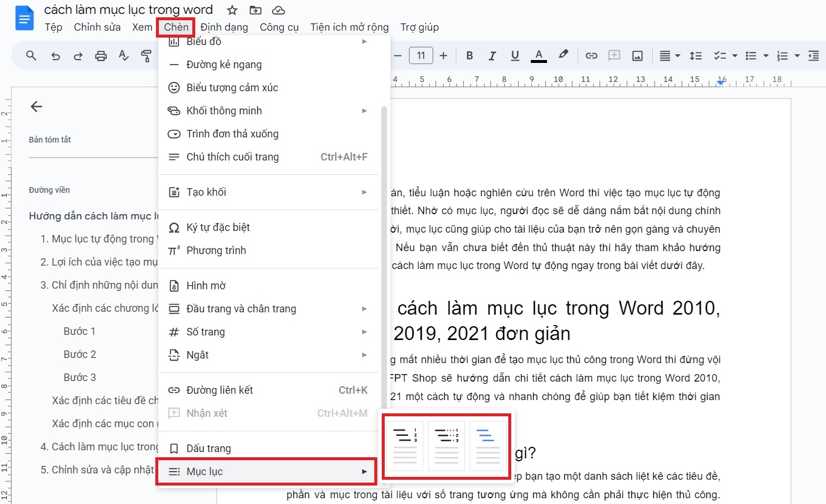826x504 pixels.
Task: Expand the Khối thông minh submenu
Action: (x=269, y=111)
